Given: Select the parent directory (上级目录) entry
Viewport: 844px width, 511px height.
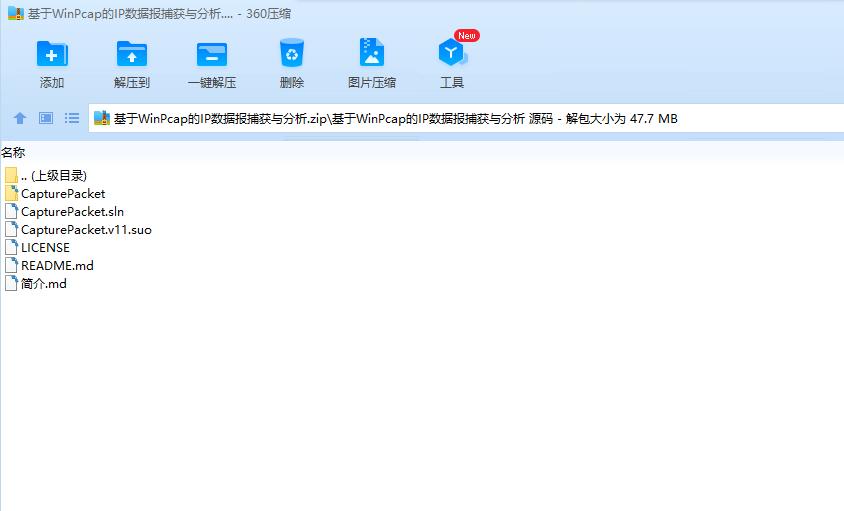Looking at the screenshot, I should (54, 176).
